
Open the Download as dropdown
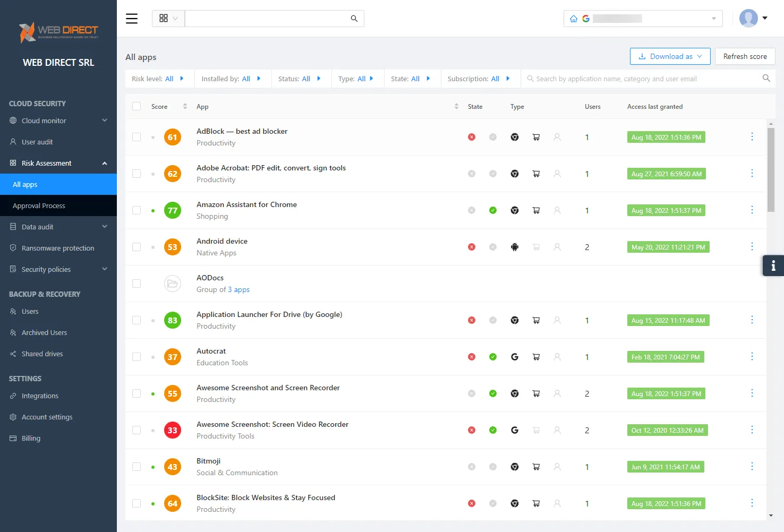(670, 57)
